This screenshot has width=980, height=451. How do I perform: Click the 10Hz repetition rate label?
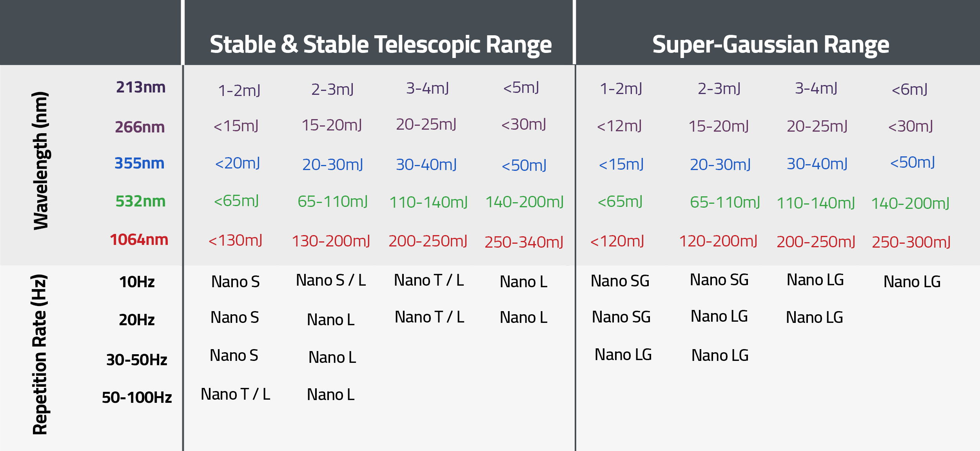tap(137, 282)
